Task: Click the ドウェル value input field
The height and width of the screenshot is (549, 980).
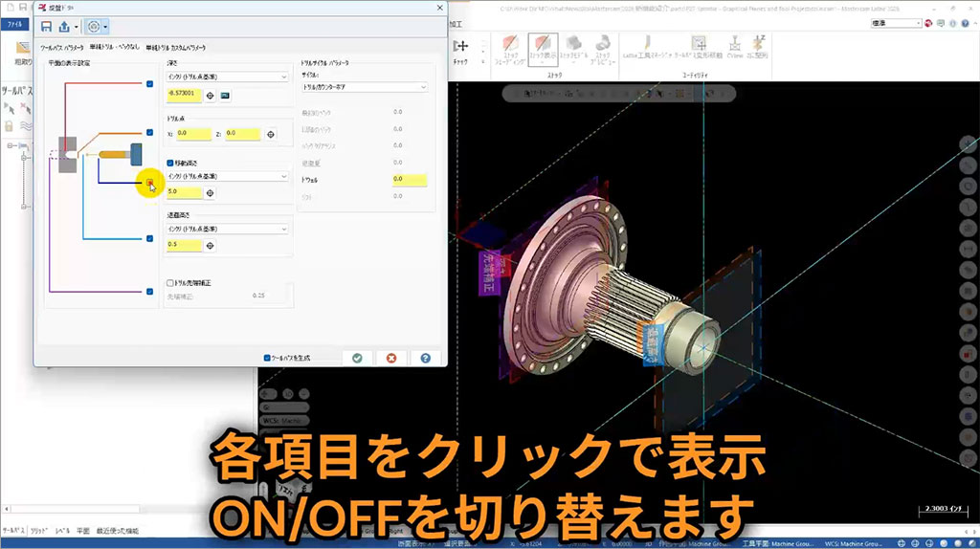Action: pos(409,179)
